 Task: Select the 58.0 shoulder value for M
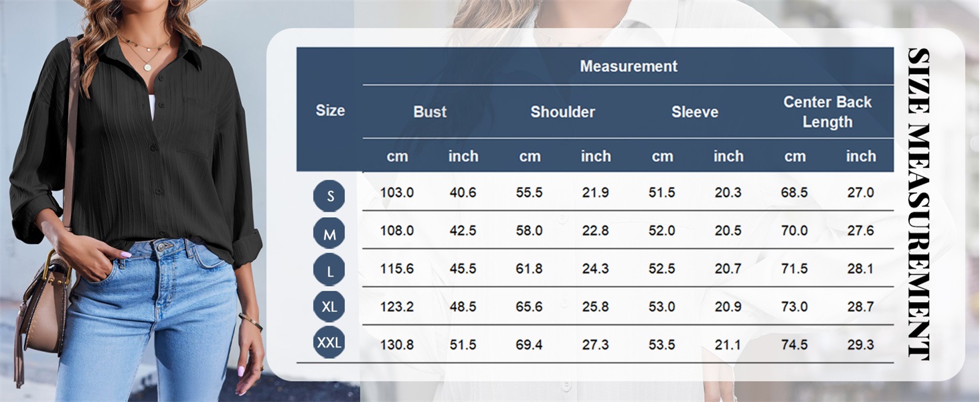pyautogui.click(x=529, y=230)
